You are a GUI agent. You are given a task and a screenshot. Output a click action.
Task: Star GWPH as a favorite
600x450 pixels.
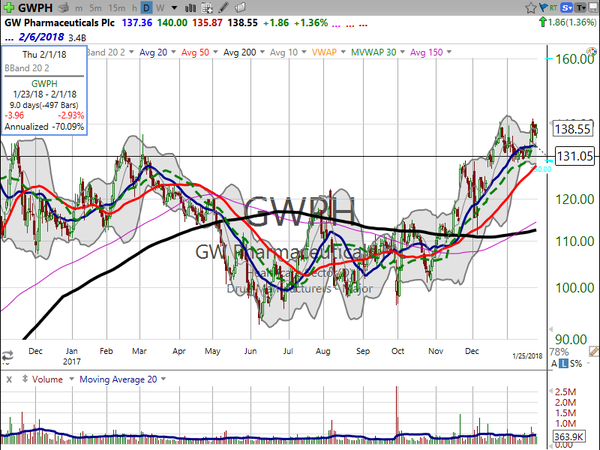point(530,8)
